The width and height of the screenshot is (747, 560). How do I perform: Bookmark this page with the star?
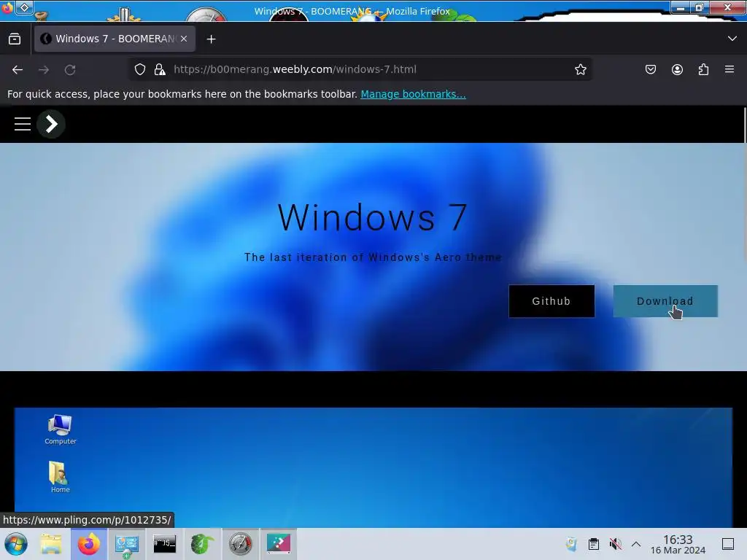click(x=580, y=69)
